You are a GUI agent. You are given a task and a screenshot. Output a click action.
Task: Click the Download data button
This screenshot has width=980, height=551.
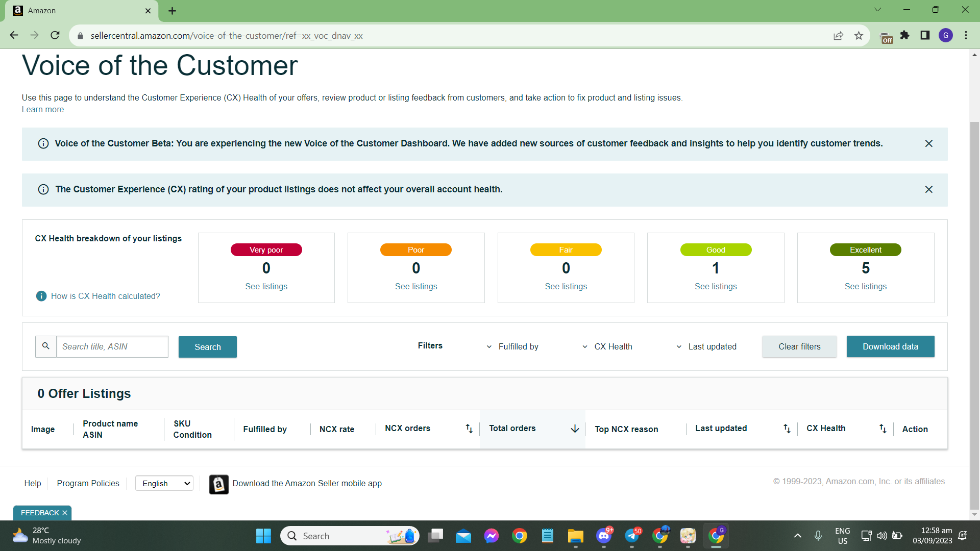pos(890,346)
